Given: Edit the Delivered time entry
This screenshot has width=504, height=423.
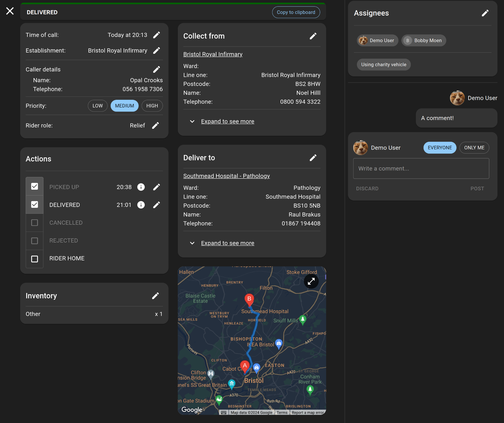Looking at the screenshot, I should click(156, 205).
